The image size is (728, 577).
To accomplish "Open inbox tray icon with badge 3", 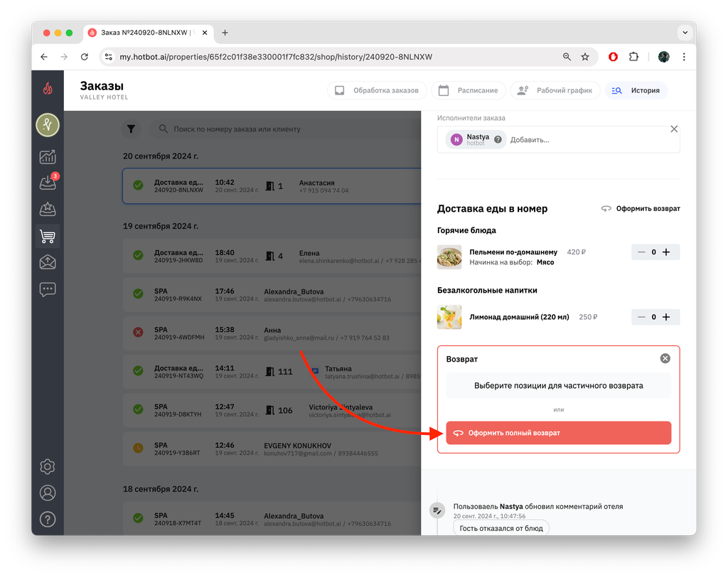I will click(x=48, y=183).
